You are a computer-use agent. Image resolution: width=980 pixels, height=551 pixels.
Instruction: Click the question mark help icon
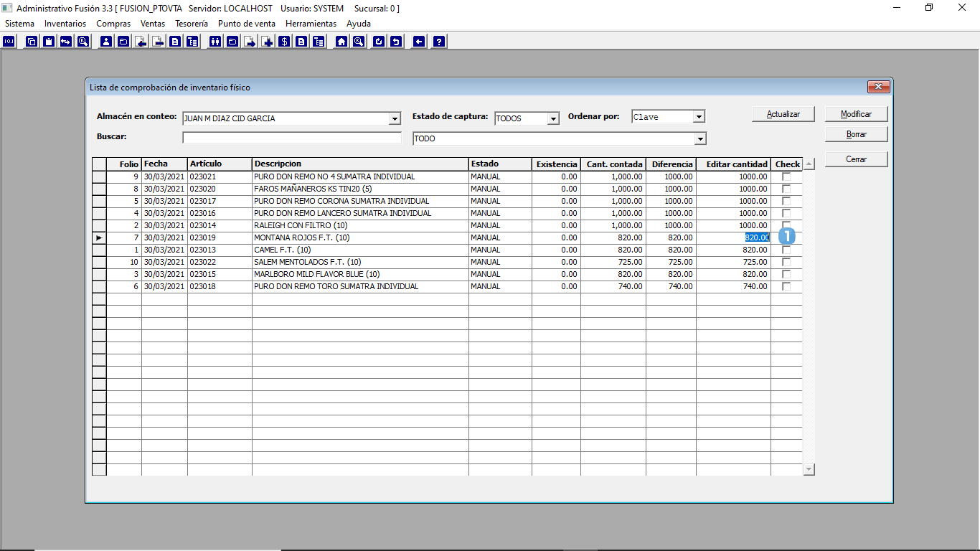click(x=439, y=42)
